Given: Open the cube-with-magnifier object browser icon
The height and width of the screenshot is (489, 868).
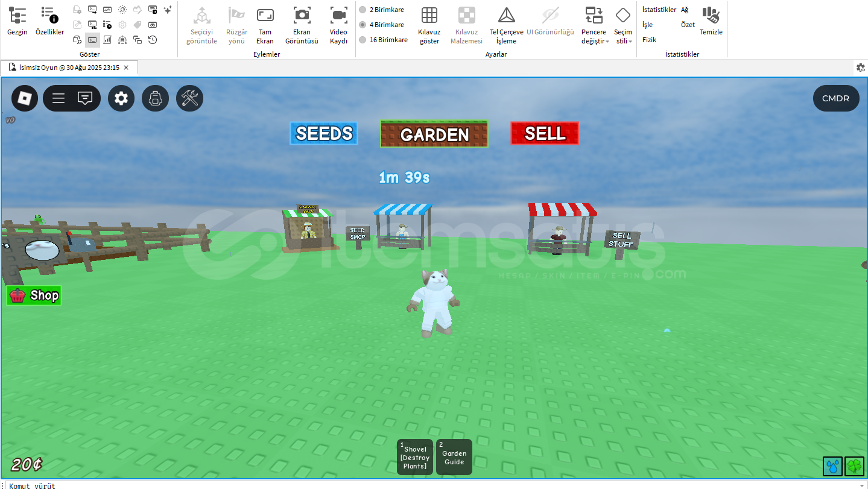Looking at the screenshot, I should [77, 40].
